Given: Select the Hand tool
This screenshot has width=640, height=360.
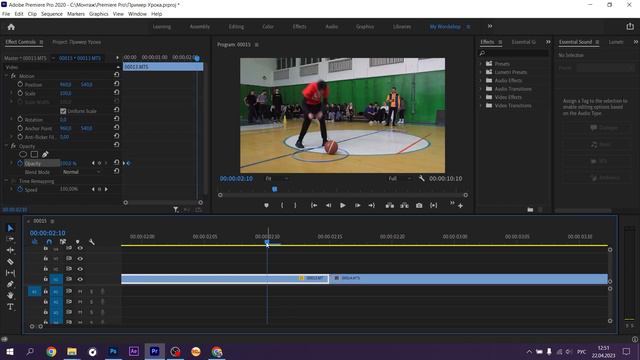Looking at the screenshot, I should [10, 295].
